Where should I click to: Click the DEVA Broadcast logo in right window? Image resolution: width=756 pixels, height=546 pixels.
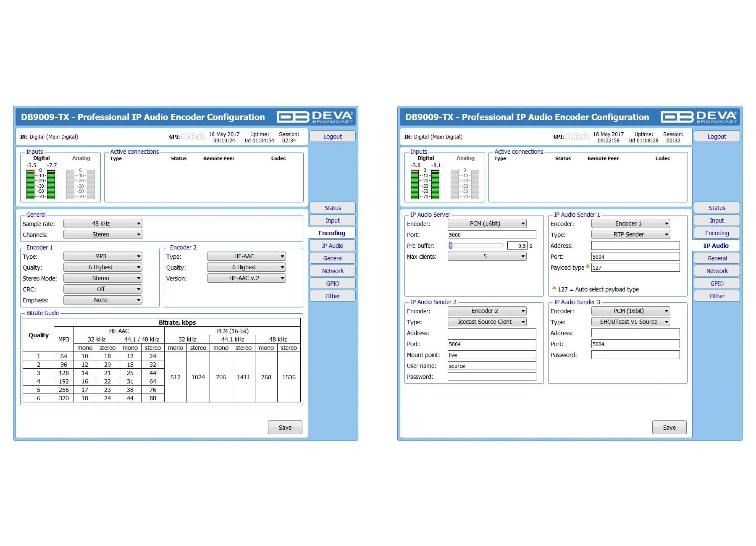click(699, 117)
